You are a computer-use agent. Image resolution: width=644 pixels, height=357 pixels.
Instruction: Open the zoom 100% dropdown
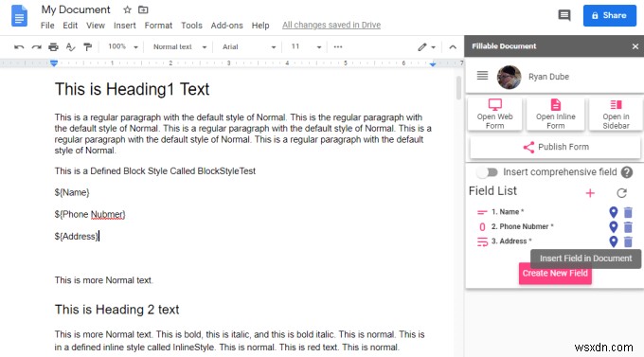click(122, 46)
